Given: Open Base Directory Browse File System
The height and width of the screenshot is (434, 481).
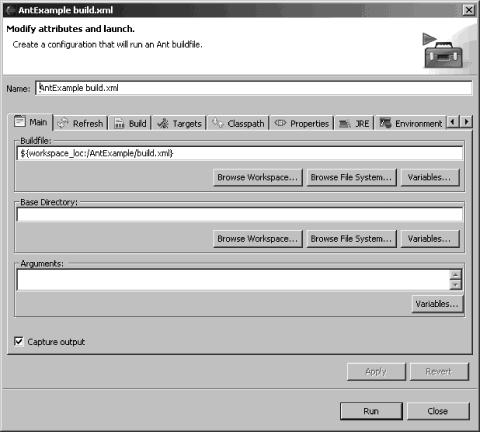Looking at the screenshot, I should click(351, 239).
